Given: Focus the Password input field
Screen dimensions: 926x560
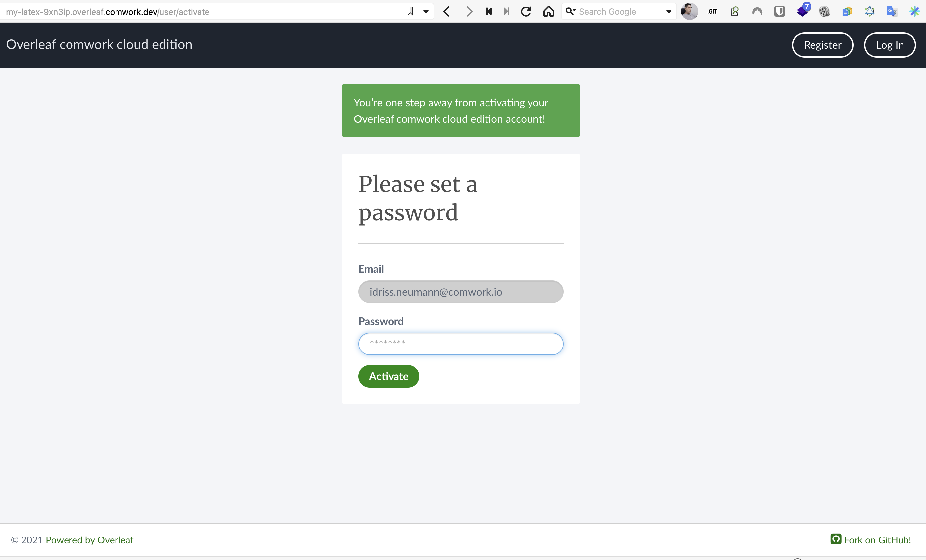Looking at the screenshot, I should [x=461, y=344].
